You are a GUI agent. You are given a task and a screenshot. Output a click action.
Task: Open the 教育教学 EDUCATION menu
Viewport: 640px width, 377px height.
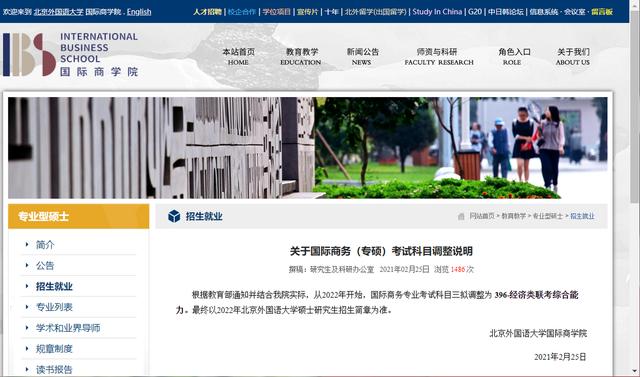tap(301, 57)
